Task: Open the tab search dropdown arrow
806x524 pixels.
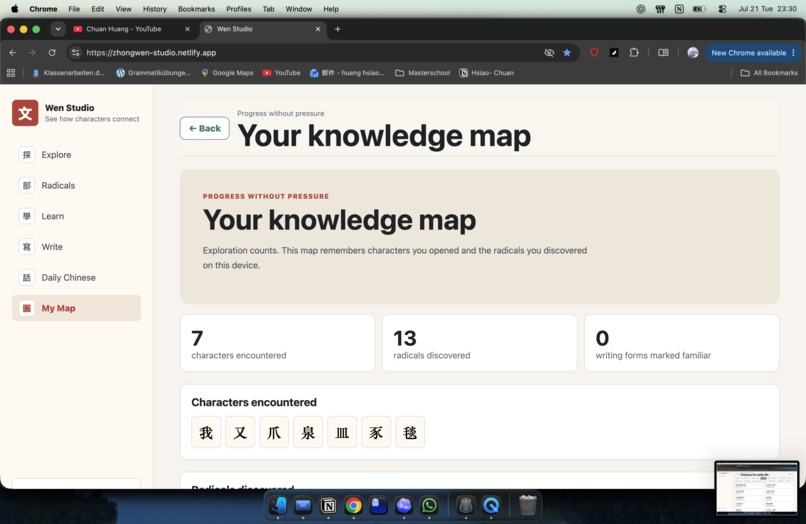Action: (x=58, y=29)
